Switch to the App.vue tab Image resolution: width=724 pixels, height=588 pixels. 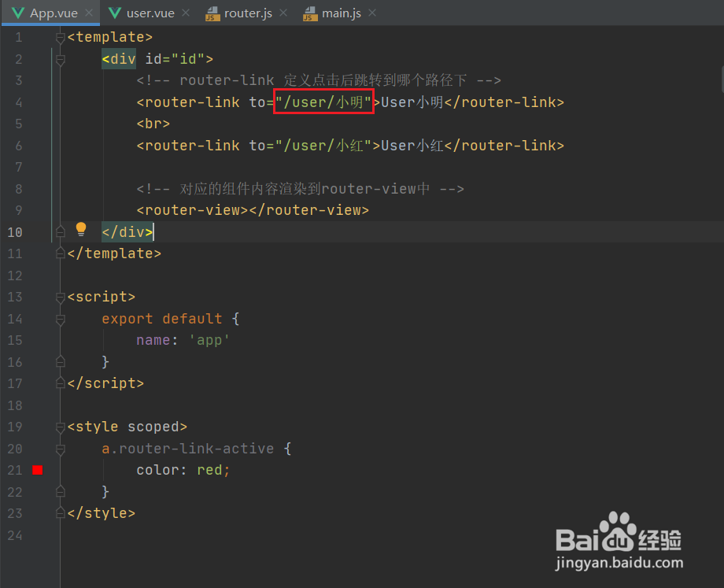click(x=51, y=13)
